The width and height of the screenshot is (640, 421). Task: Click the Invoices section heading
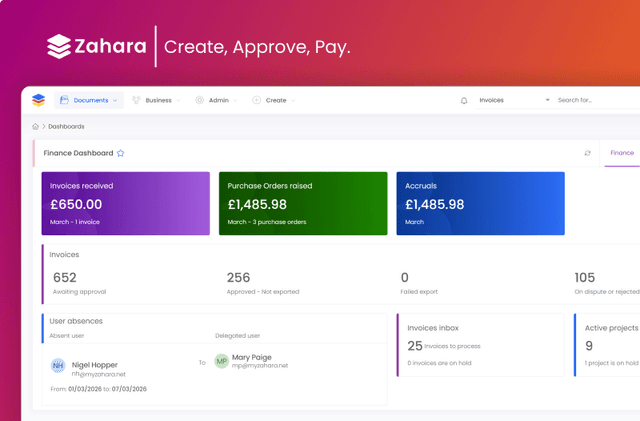(x=64, y=254)
